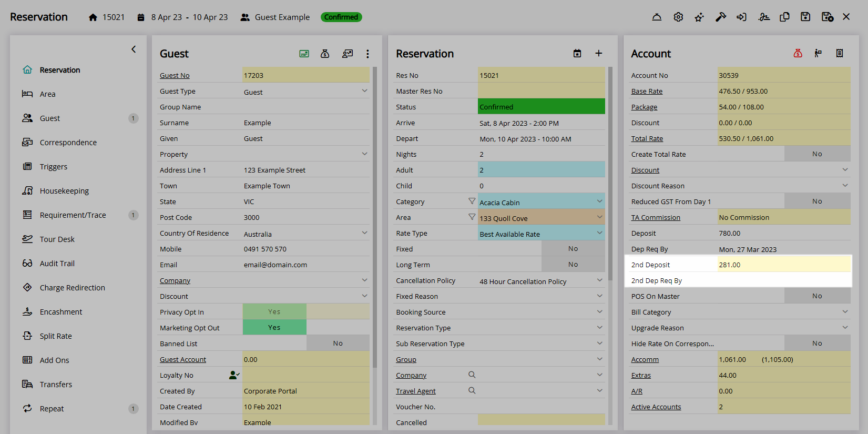Click the Guest Account link

(x=183, y=359)
